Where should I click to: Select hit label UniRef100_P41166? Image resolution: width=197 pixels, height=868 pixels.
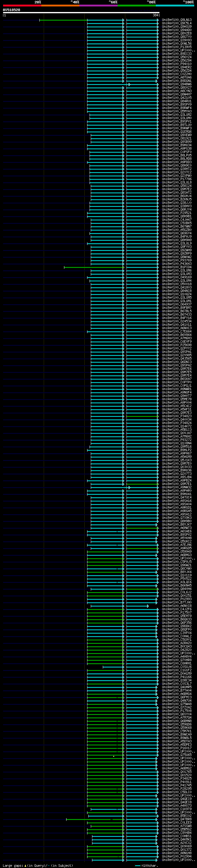pyautogui.click(x=176, y=677)
